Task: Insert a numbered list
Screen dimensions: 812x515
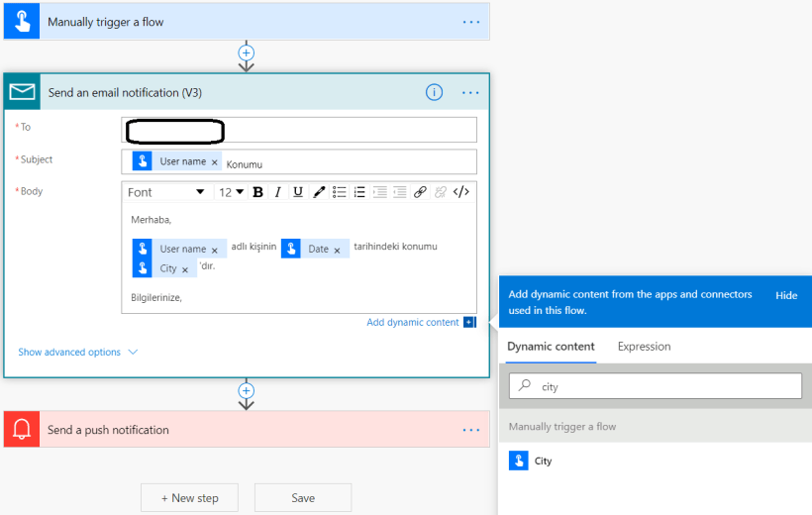Action: pos(359,192)
